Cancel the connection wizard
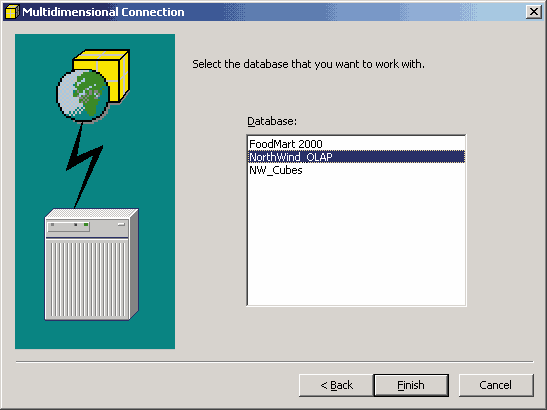Image resolution: width=547 pixels, height=410 pixels. 496,385
